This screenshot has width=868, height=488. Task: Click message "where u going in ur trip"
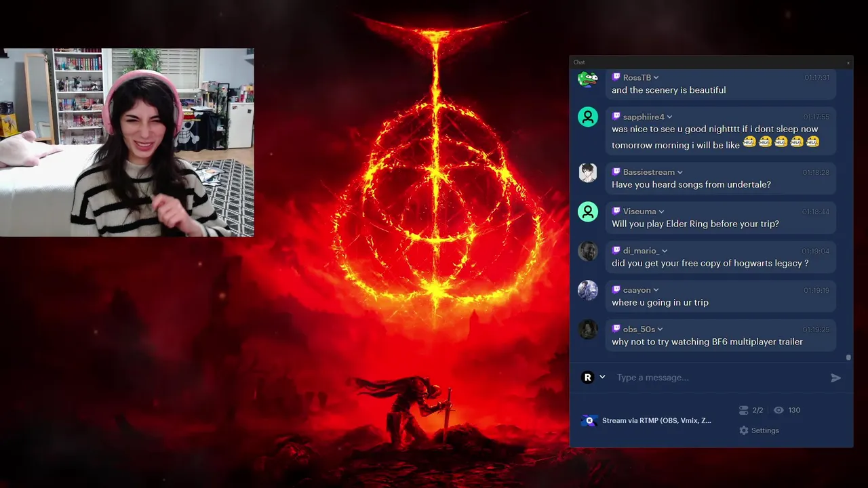(x=660, y=302)
